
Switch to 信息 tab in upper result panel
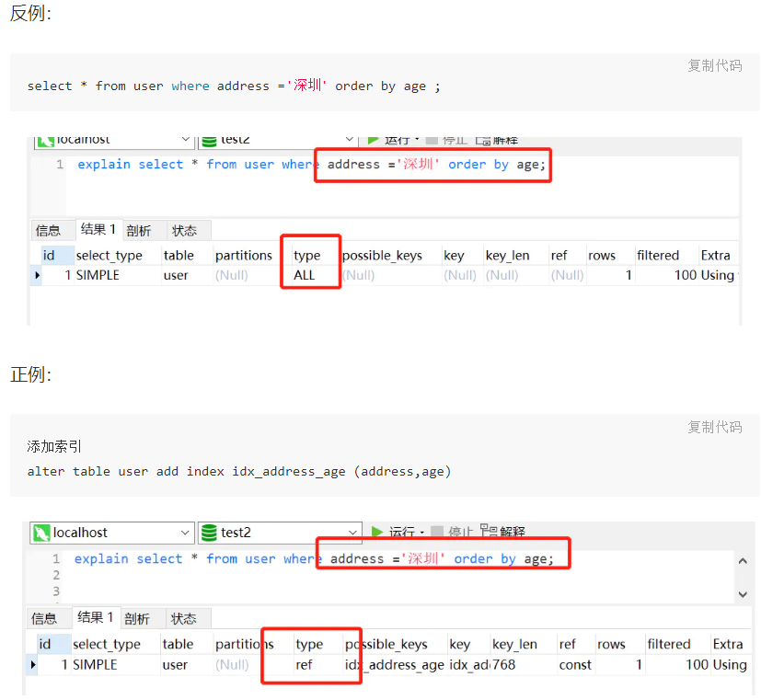pos(48,231)
